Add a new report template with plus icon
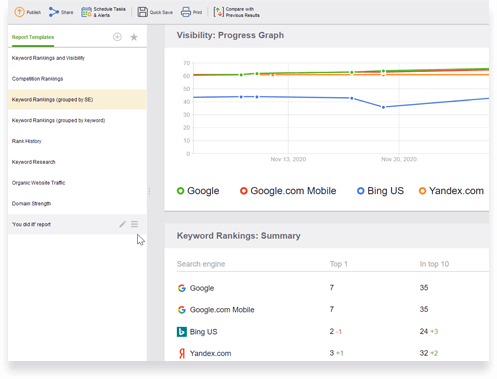 pyautogui.click(x=117, y=37)
